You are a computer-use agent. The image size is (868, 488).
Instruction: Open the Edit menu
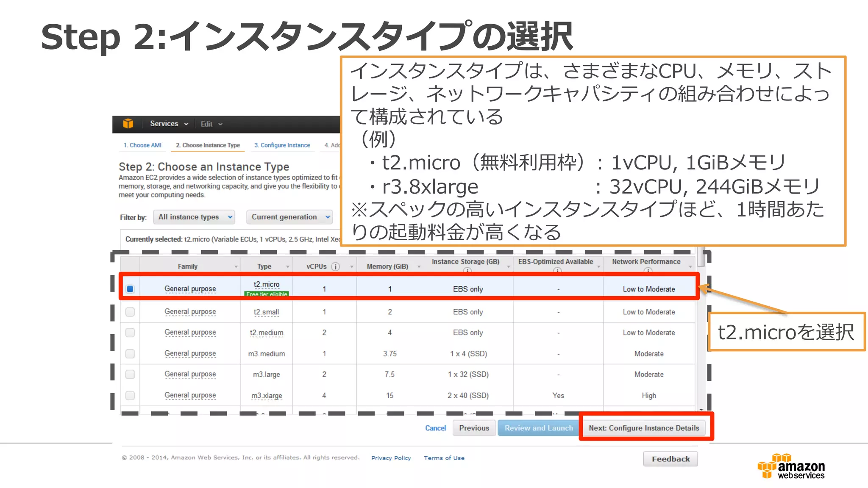click(x=211, y=124)
